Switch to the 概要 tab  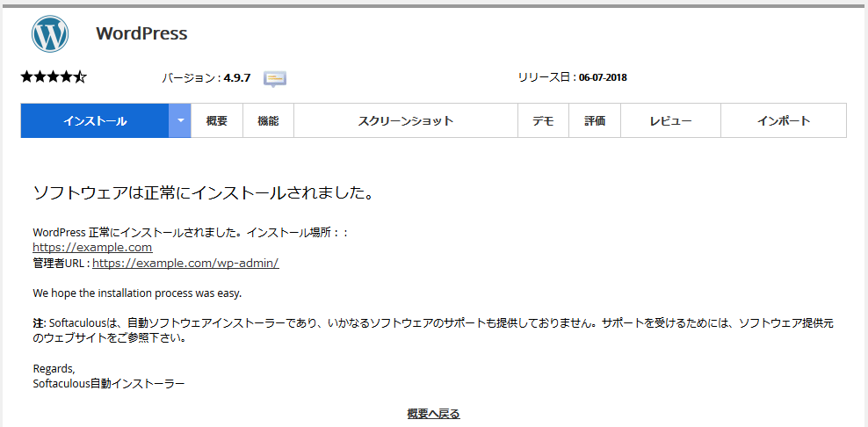217,121
